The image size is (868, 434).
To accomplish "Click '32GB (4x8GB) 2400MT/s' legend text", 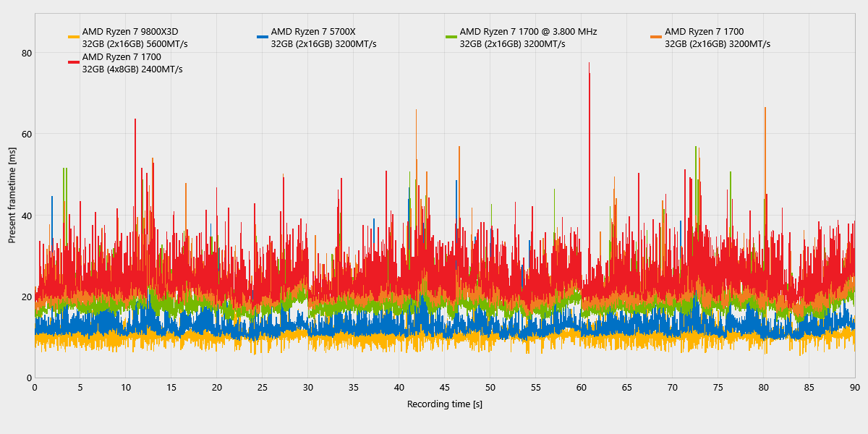I will (x=132, y=69).
